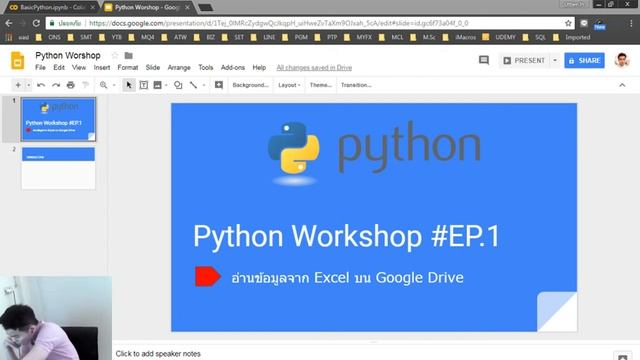Open comments history icon
This screenshot has height=360, width=640.
coord(484,60)
